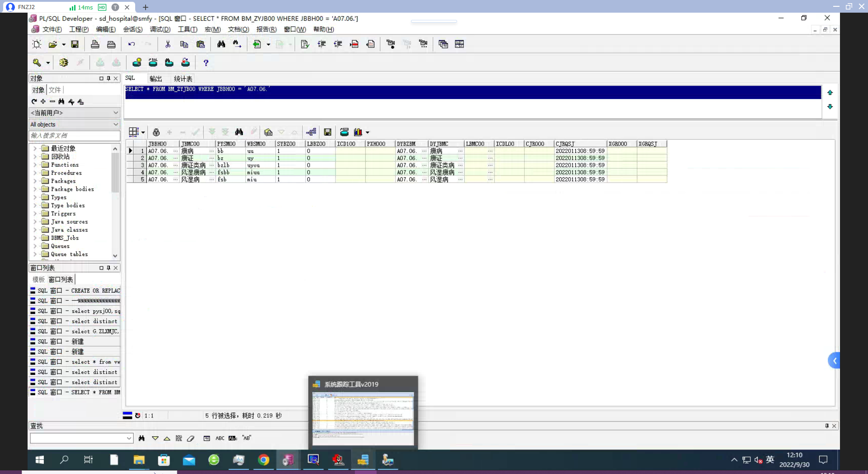
Task: Click the binoculars query-by-example icon in grid toolbar
Action: click(x=239, y=132)
